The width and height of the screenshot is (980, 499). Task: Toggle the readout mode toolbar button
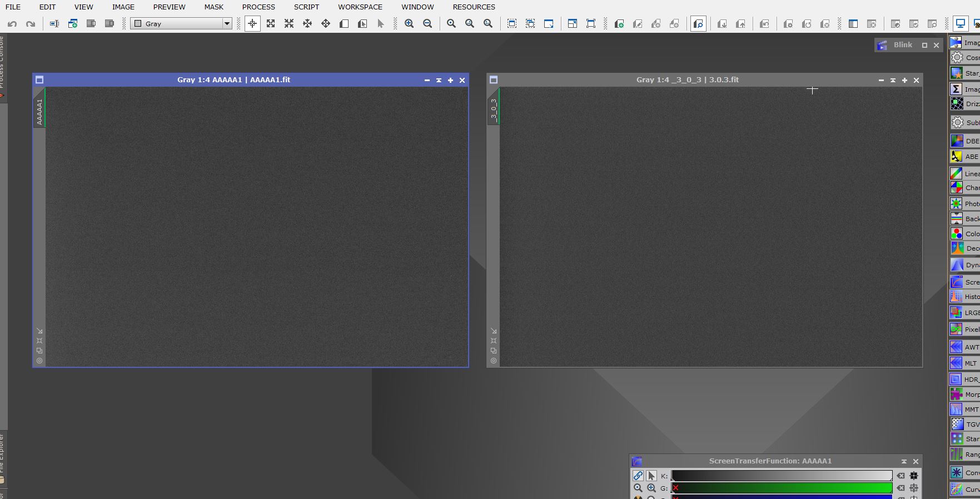pos(252,24)
